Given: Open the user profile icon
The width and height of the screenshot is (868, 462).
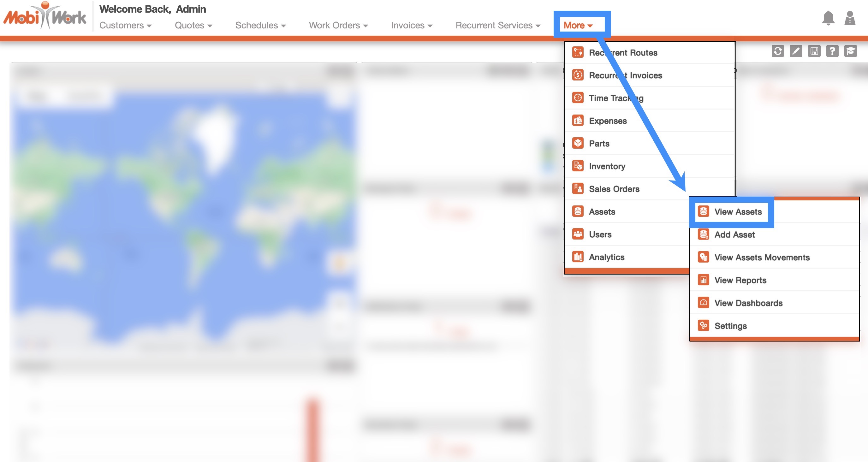Looking at the screenshot, I should click(849, 18).
